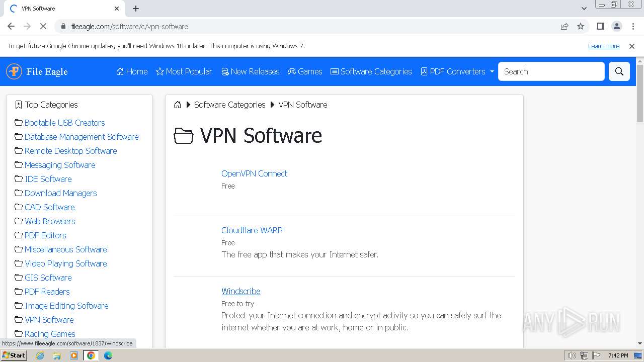Open VPN Software sidebar category
644x362 pixels.
49,320
